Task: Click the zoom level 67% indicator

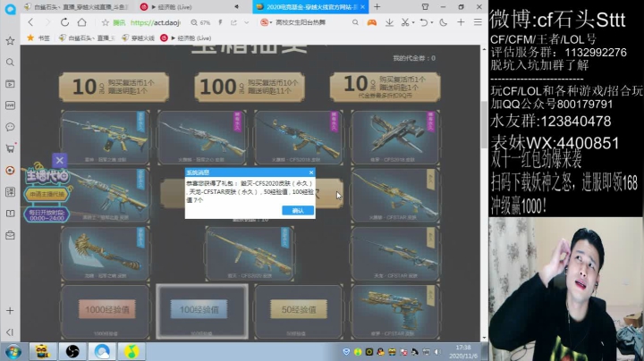Action: [x=201, y=22]
